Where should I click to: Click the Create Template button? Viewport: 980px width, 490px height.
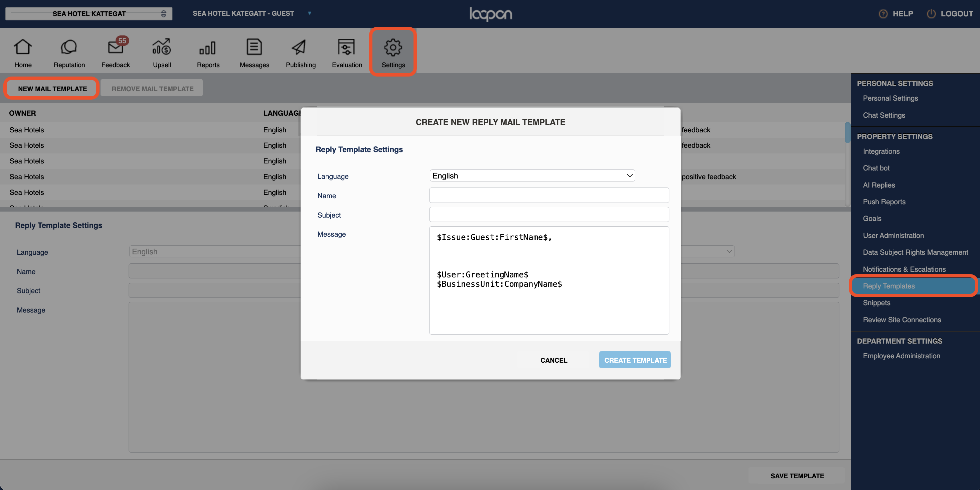635,360
